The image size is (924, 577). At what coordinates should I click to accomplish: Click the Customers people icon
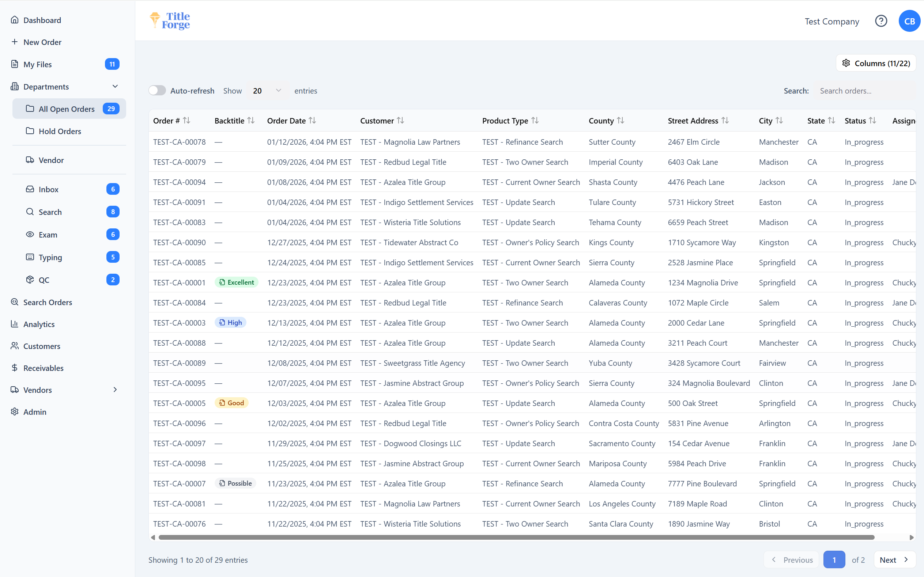(15, 346)
